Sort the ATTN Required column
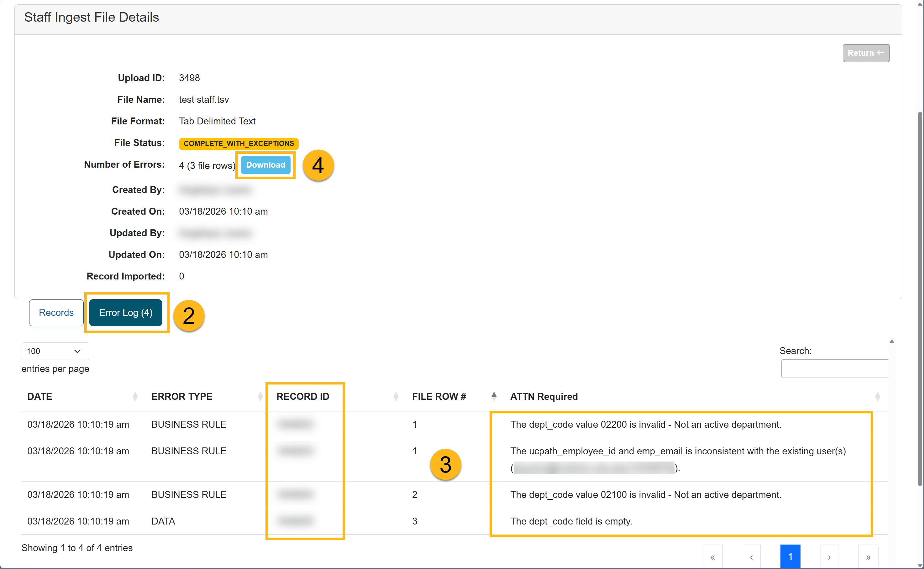Image resolution: width=924 pixels, height=569 pixels. pyautogui.click(x=878, y=396)
